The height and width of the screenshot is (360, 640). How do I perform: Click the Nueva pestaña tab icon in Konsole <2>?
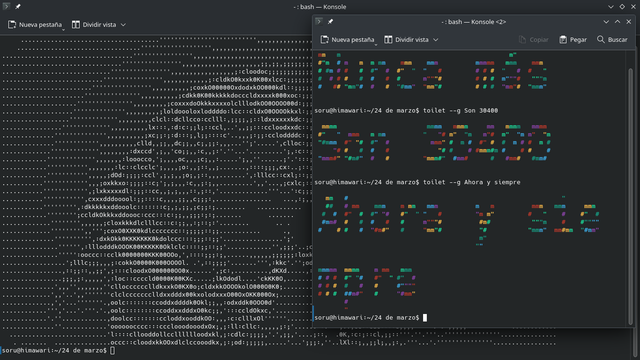[x=324, y=40]
